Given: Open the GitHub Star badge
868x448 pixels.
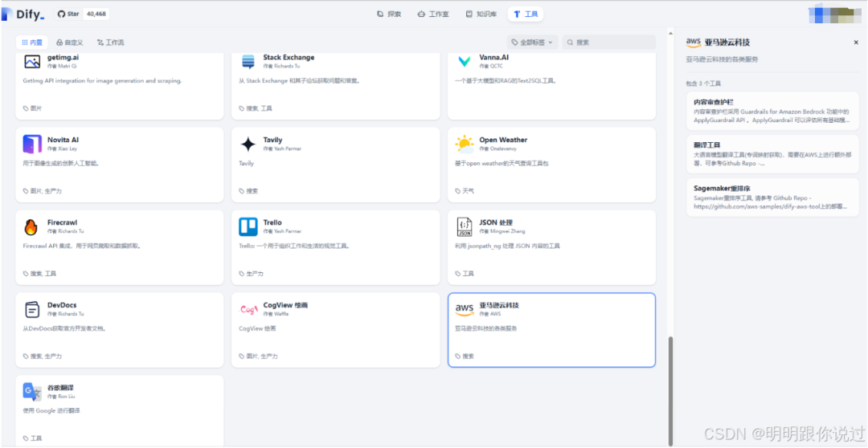Looking at the screenshot, I should tap(81, 14).
